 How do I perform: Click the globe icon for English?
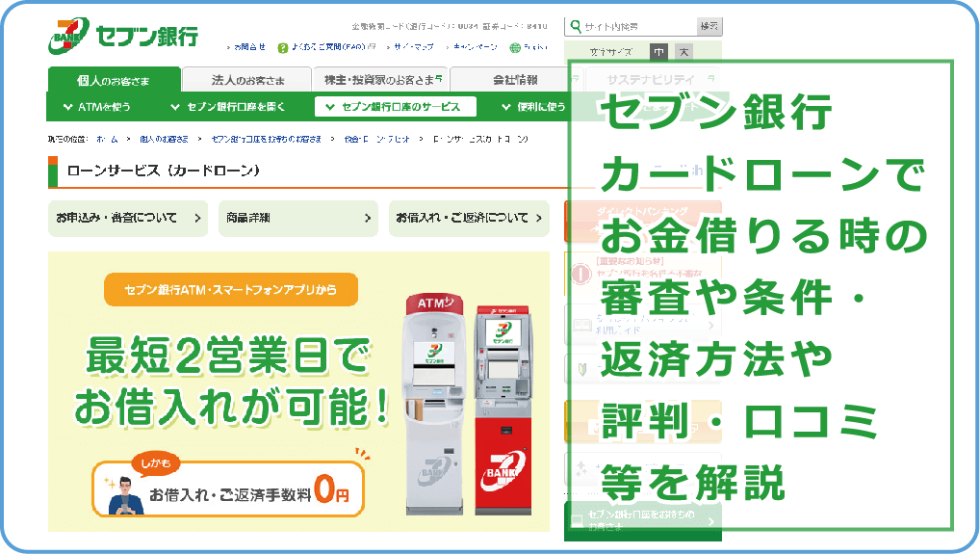tap(515, 47)
